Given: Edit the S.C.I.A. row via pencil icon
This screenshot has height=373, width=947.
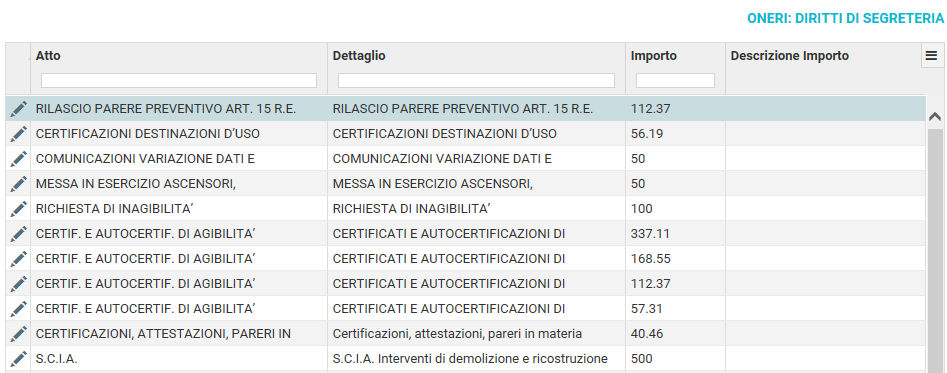Looking at the screenshot, I should (x=19, y=359).
